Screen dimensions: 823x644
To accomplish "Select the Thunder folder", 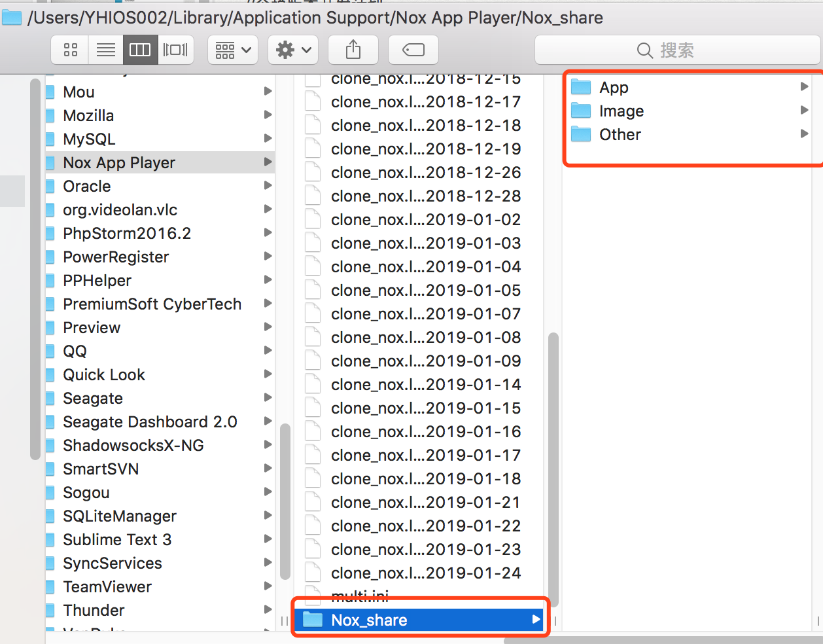I will tap(160, 610).
